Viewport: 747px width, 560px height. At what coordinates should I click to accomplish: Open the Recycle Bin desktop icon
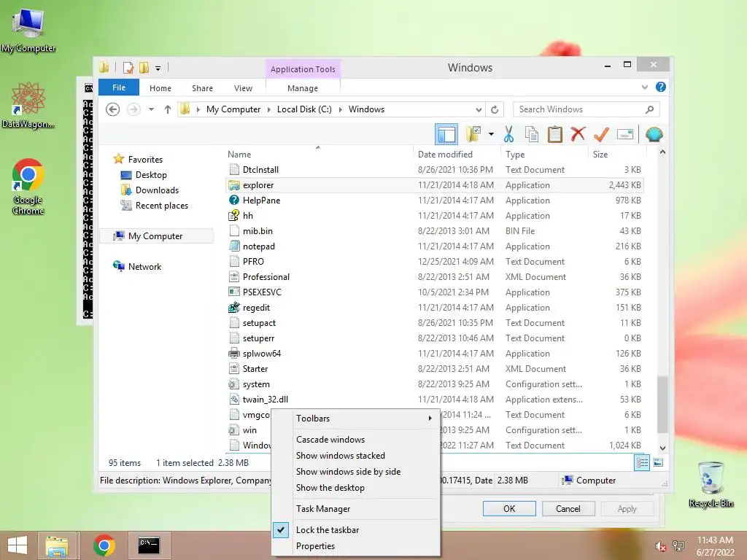click(x=711, y=484)
